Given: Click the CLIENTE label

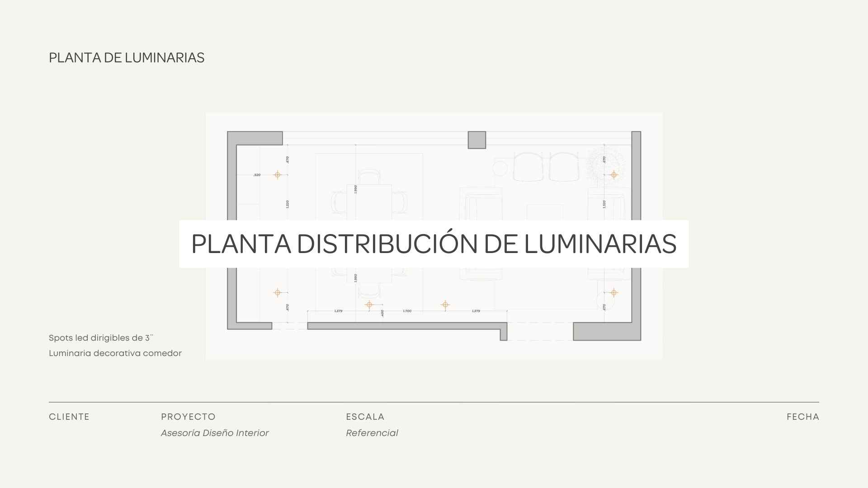Looking at the screenshot, I should coord(69,417).
